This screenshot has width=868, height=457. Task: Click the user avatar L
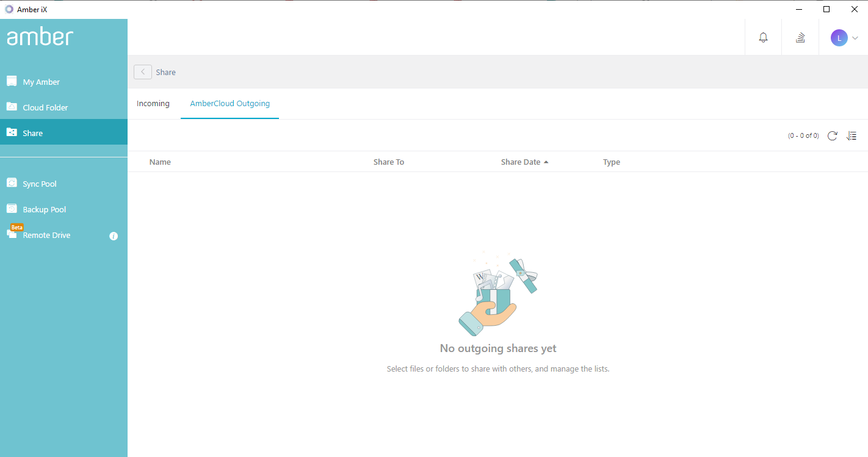point(839,38)
